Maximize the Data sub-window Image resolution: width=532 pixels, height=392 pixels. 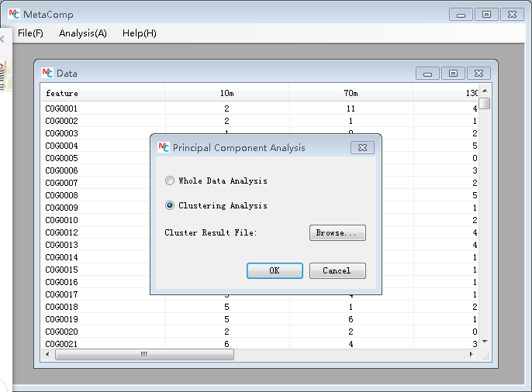tap(453, 74)
